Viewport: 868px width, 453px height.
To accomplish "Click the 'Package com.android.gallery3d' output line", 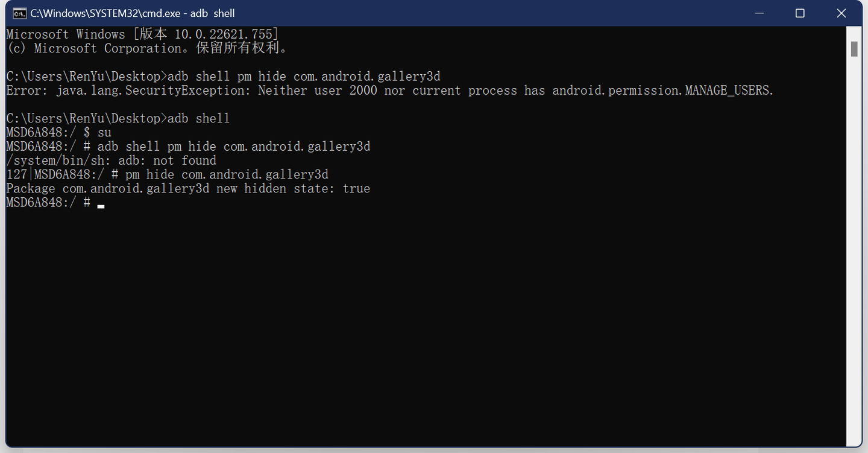I will point(108,188).
